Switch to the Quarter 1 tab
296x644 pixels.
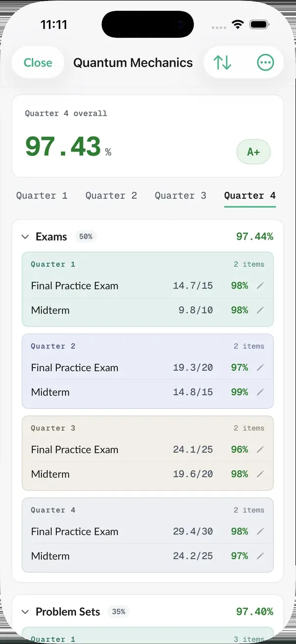click(x=42, y=196)
